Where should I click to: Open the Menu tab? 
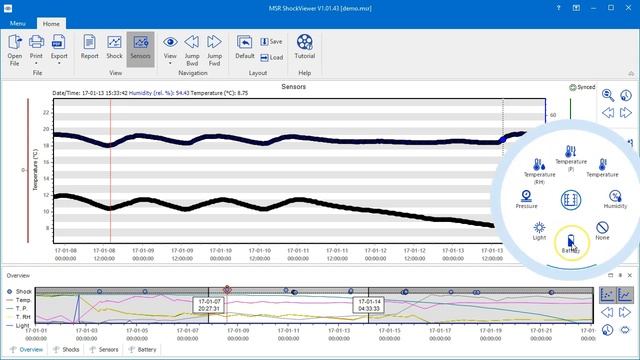click(18, 24)
